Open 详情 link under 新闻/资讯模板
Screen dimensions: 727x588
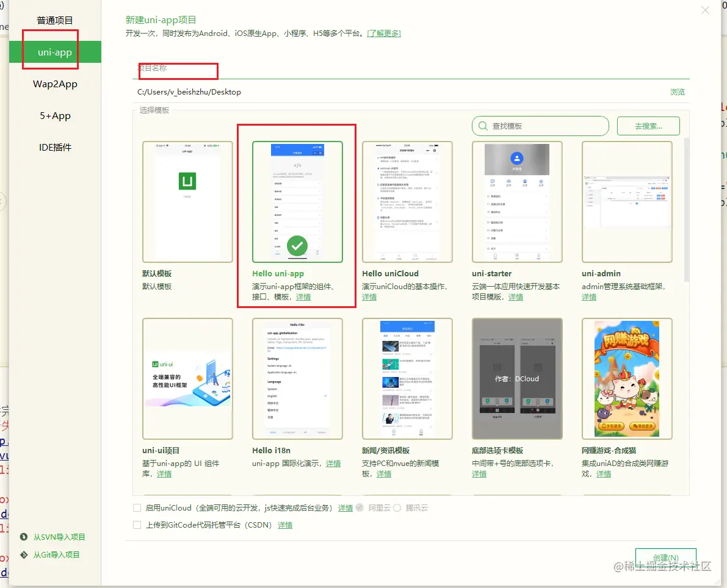[x=383, y=474]
